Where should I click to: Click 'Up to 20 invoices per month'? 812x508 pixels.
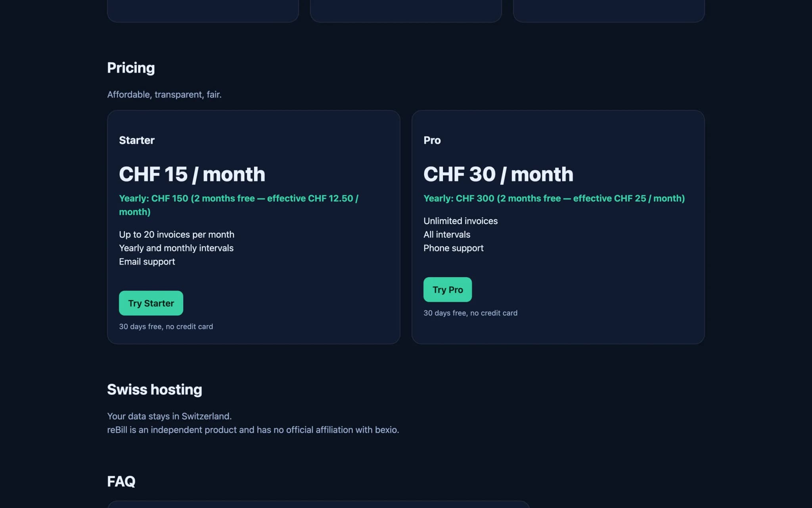pyautogui.click(x=176, y=235)
